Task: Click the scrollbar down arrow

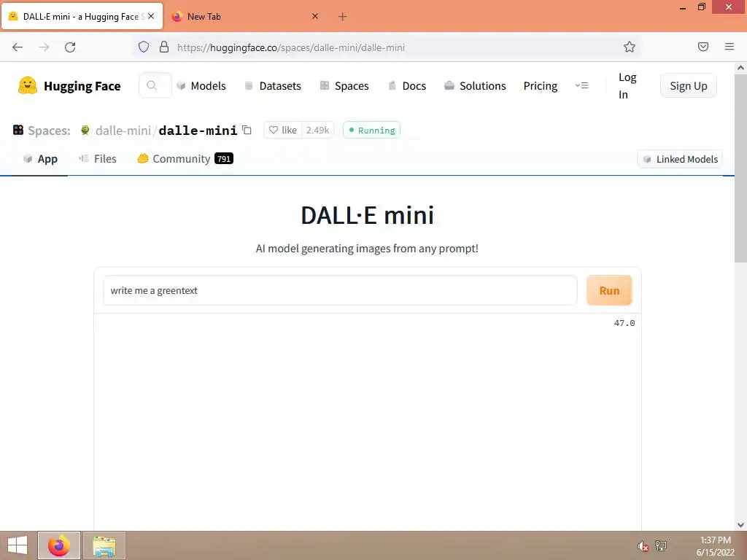Action: pos(740,525)
